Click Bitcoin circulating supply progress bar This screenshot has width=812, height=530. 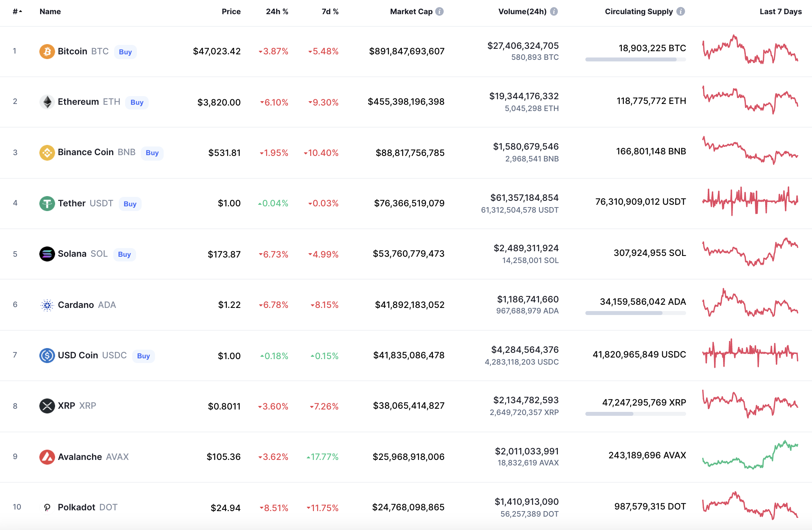(635, 59)
